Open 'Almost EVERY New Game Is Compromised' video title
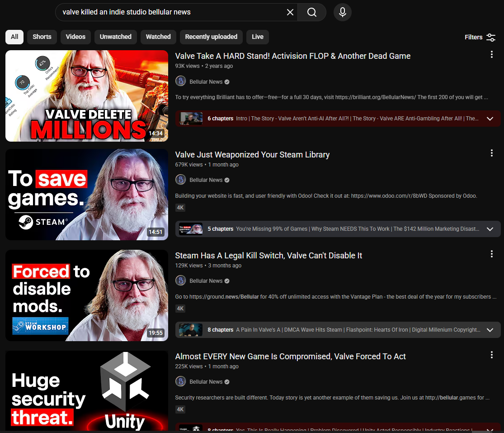This screenshot has width=504, height=433. tap(290, 357)
